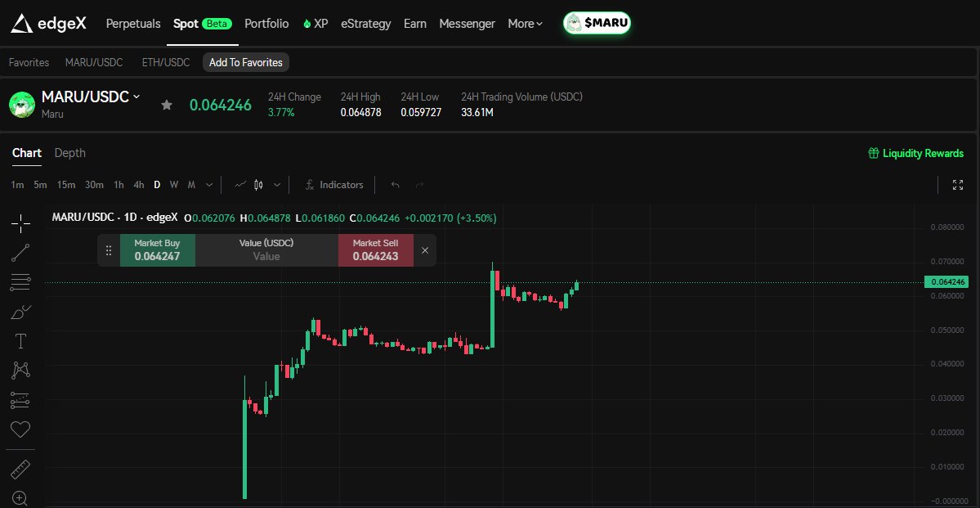Select the D daily timeframe
Screen dimensions: 980x508
click(x=157, y=185)
